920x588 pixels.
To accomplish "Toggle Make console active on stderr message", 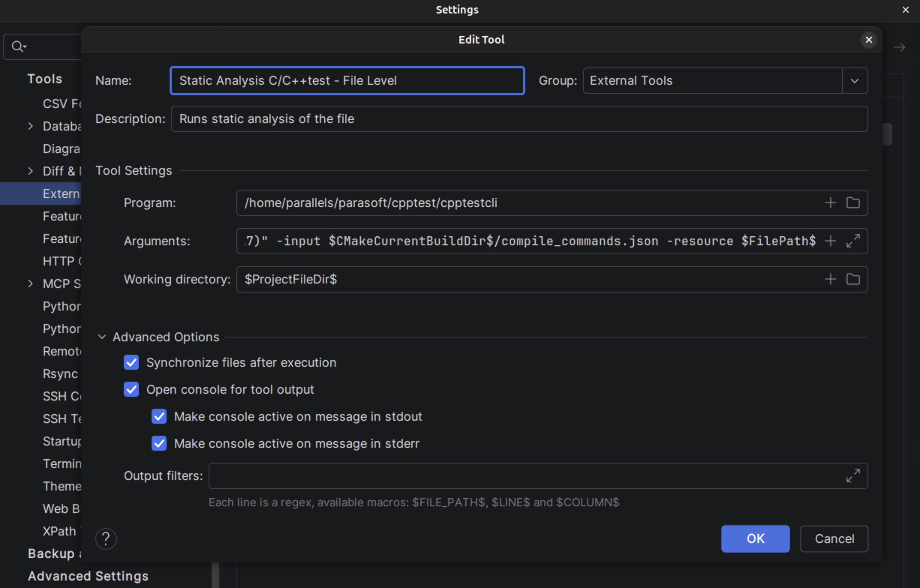I will pos(159,444).
